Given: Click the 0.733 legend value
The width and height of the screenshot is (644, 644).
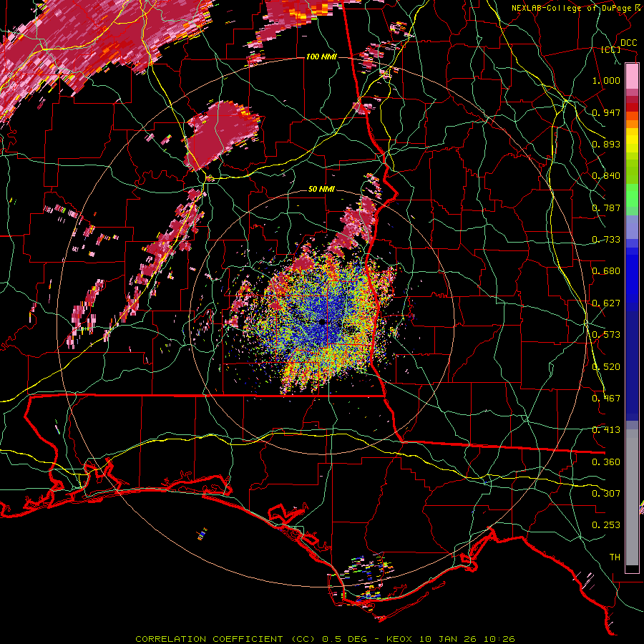Looking at the screenshot, I should click(606, 240).
